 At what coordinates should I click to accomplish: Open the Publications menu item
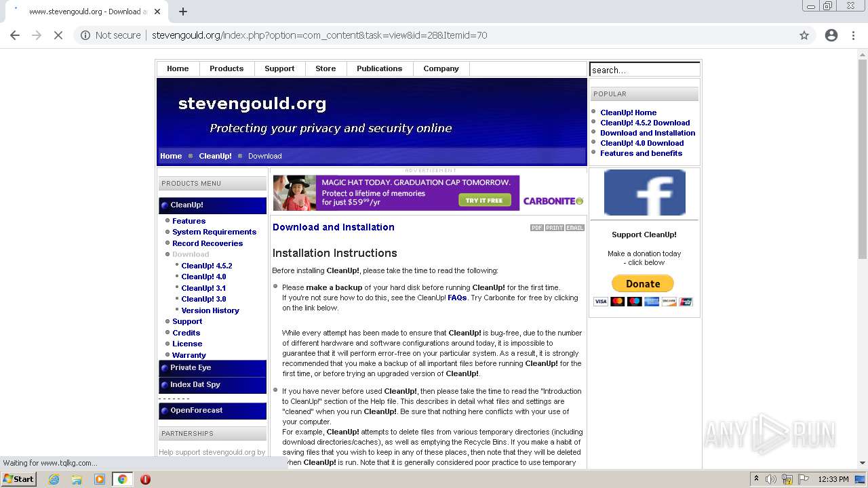(380, 68)
